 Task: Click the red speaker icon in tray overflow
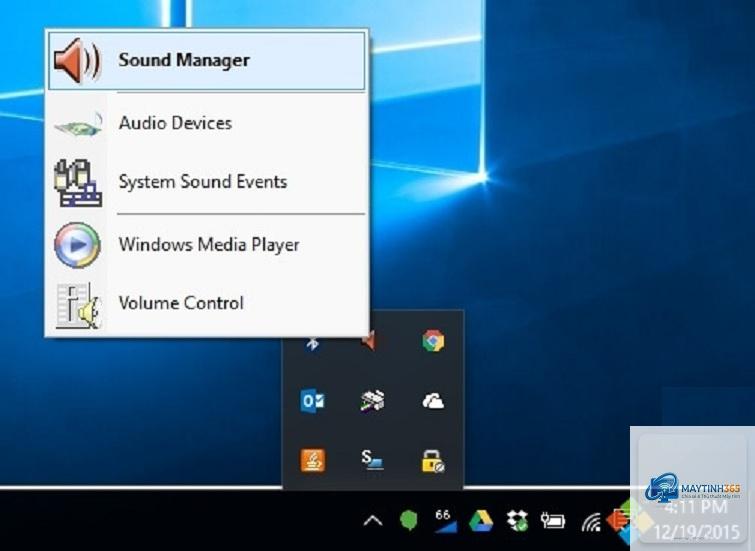(x=369, y=341)
